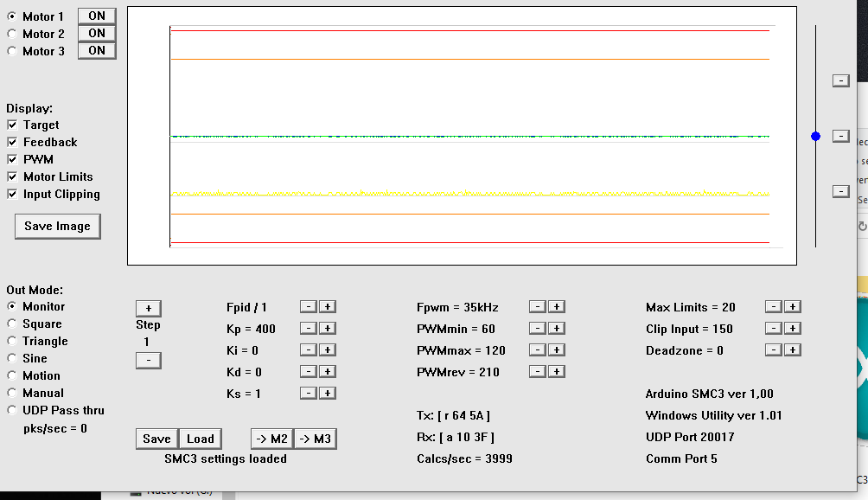Copy settings to Motor 2 with -> M2
This screenshot has height=500, width=868.
tap(271, 439)
